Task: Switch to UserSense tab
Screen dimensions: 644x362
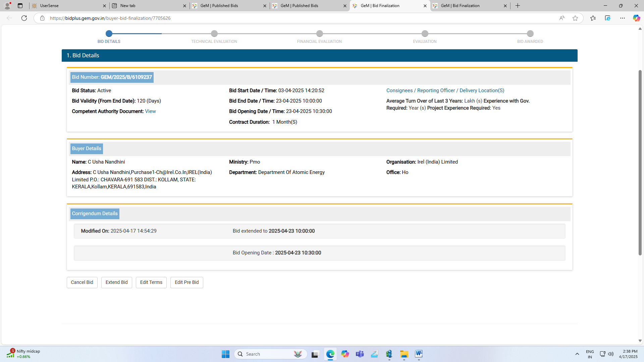Action: [70, 6]
